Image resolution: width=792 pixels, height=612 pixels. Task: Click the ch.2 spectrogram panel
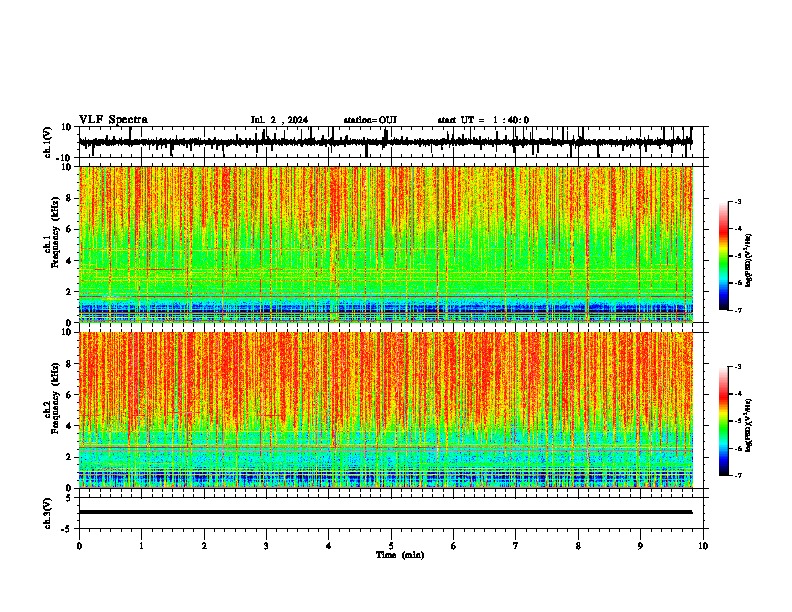(x=386, y=410)
